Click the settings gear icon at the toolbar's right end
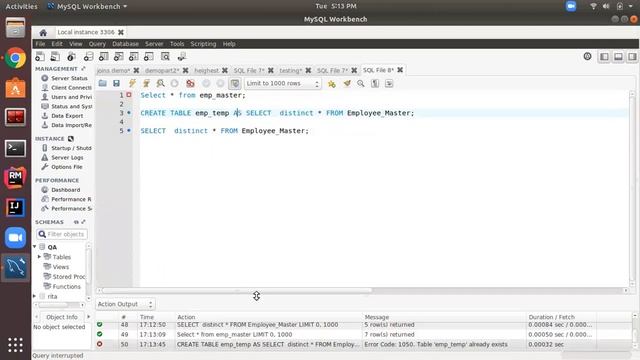 point(587,56)
